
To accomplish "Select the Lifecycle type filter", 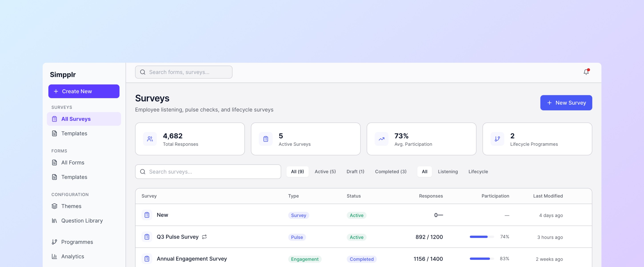I will click(x=478, y=172).
